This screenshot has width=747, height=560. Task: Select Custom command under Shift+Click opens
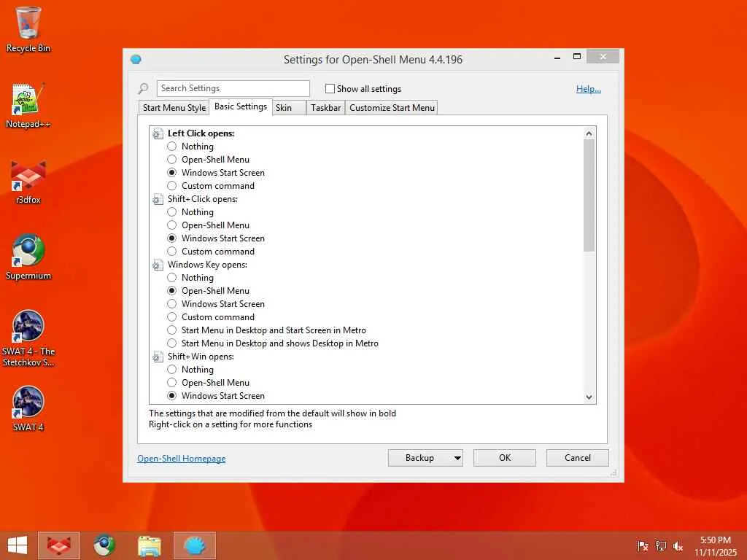172,252
